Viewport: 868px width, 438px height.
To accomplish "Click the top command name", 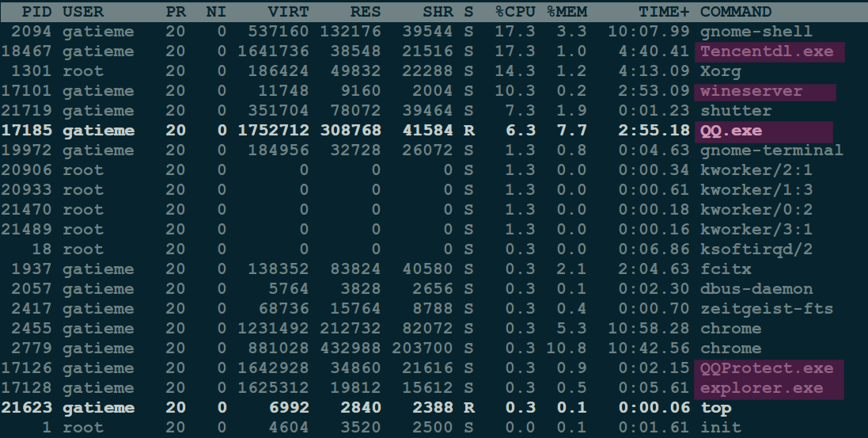I will coord(715,408).
